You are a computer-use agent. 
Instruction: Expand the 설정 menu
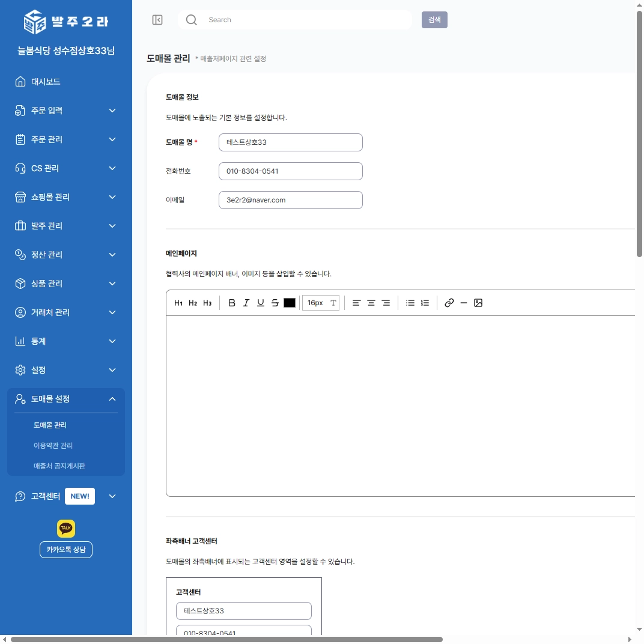coord(66,370)
